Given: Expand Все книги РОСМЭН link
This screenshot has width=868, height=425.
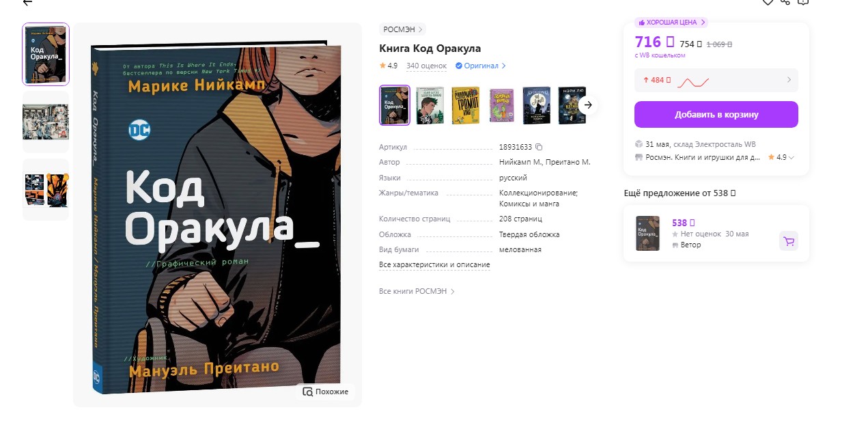Looking at the screenshot, I should 417,292.
